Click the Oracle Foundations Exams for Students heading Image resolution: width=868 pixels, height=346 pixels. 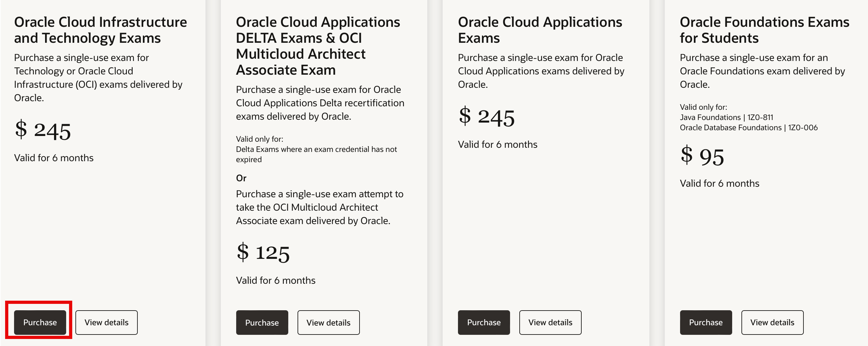click(764, 30)
